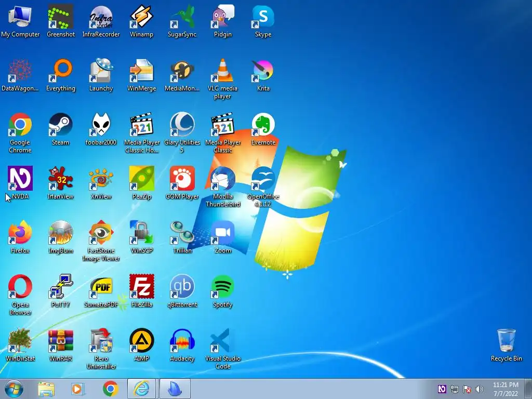This screenshot has width=532, height=399.
Task: Click the volume speaker tray icon
Action: pos(480,389)
